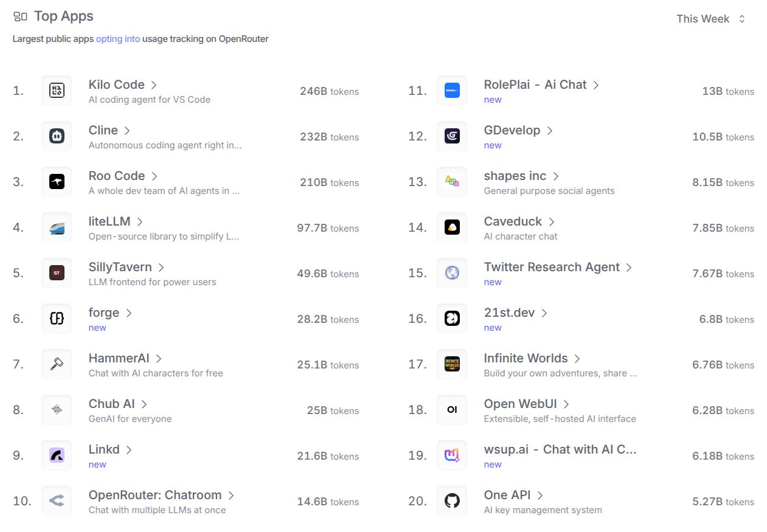Screen dimensions: 767x532
Task: Click the chevron next to Caveduck
Action: [x=552, y=222]
